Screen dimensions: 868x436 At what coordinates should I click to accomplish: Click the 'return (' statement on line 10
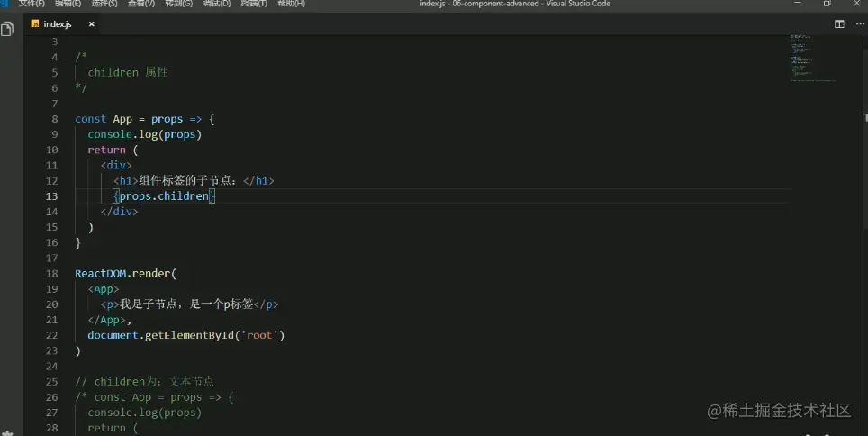point(113,150)
